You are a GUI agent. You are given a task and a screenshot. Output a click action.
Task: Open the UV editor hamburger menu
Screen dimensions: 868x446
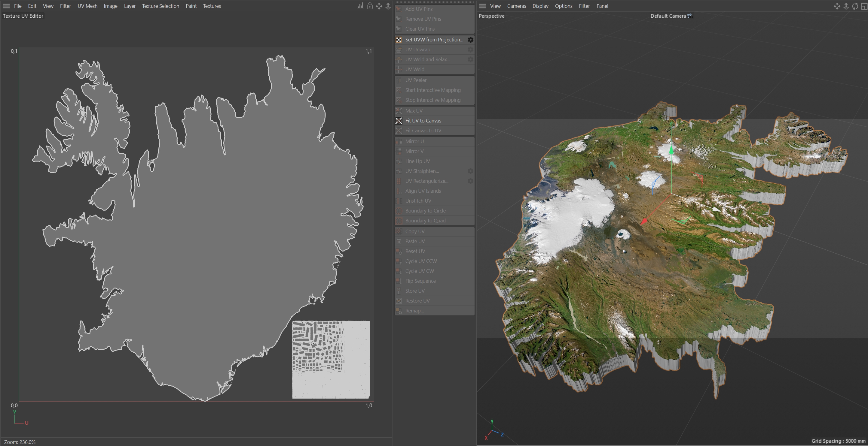pos(6,6)
